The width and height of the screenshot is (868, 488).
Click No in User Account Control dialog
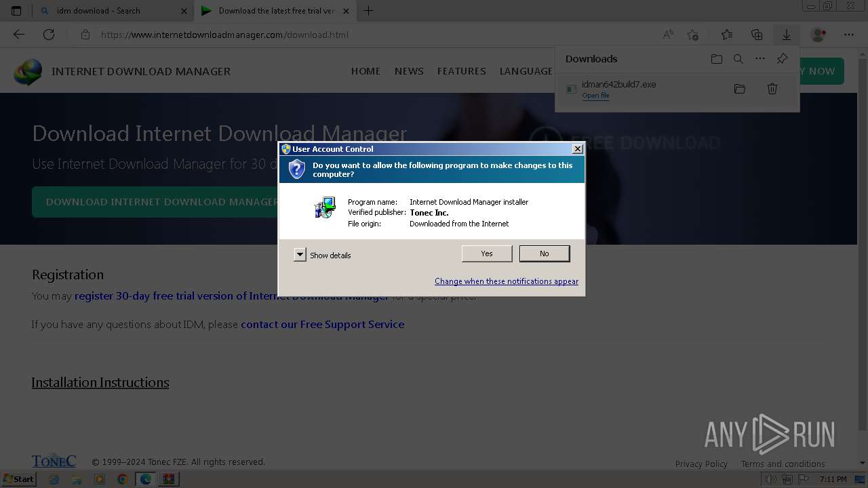[545, 253]
